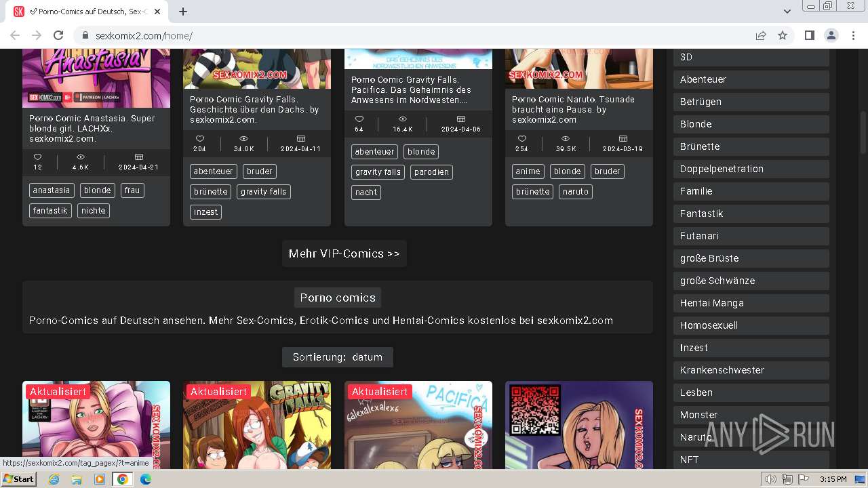Image resolution: width=868 pixels, height=488 pixels.
Task: Click the system clock 3:15 PM
Action: click(x=833, y=479)
